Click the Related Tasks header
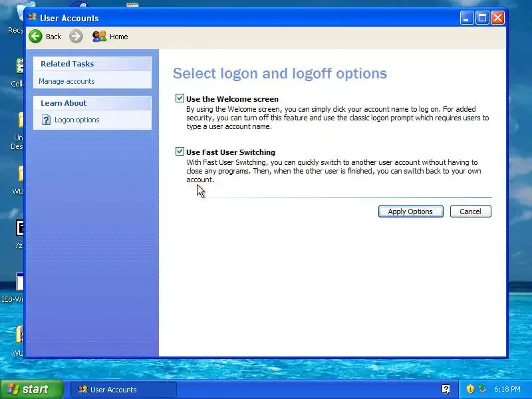The height and width of the screenshot is (399, 532). (x=92, y=64)
